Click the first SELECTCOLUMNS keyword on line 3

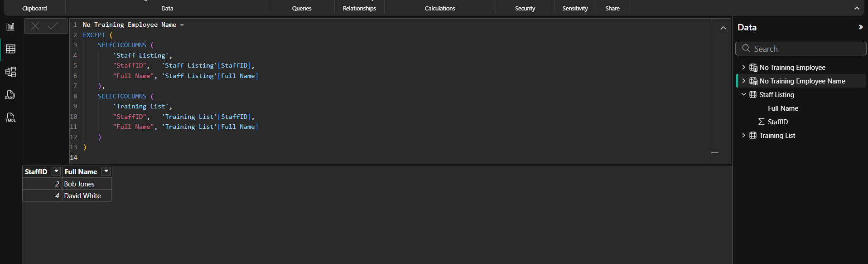(122, 45)
